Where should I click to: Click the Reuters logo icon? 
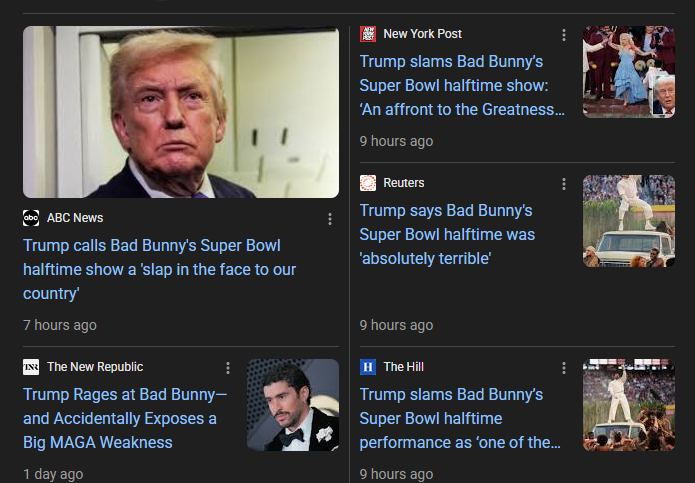[x=368, y=183]
